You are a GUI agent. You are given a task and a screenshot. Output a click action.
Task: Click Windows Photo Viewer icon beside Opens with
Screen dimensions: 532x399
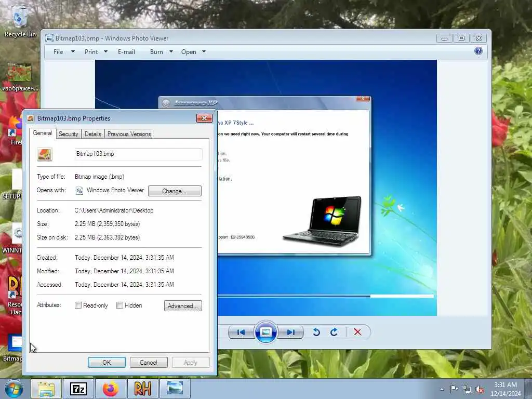(79, 191)
